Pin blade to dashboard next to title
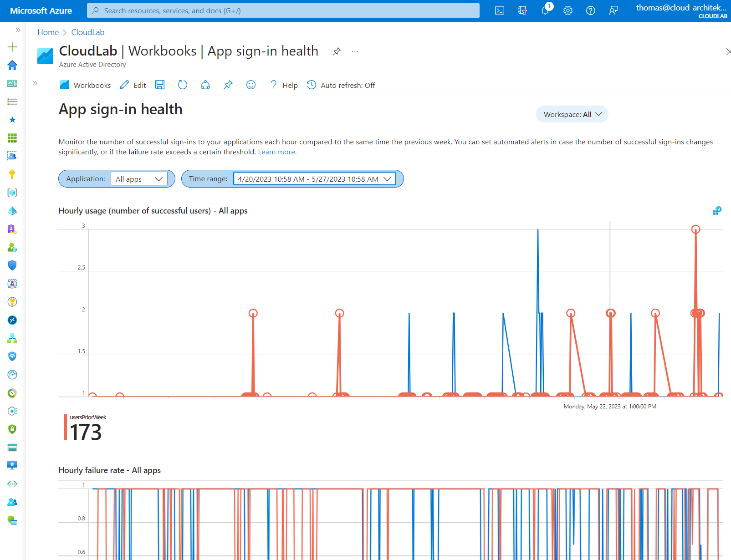The width and height of the screenshot is (731, 560). 337,51
